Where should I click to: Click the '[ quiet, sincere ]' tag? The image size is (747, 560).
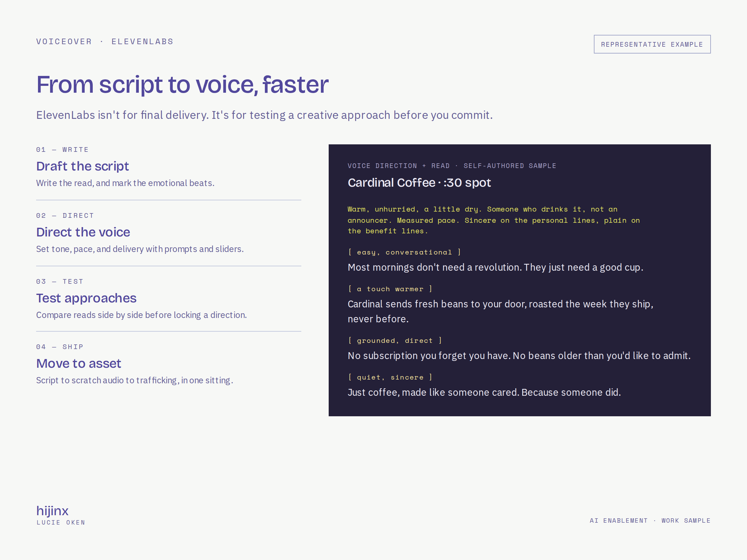coord(390,377)
